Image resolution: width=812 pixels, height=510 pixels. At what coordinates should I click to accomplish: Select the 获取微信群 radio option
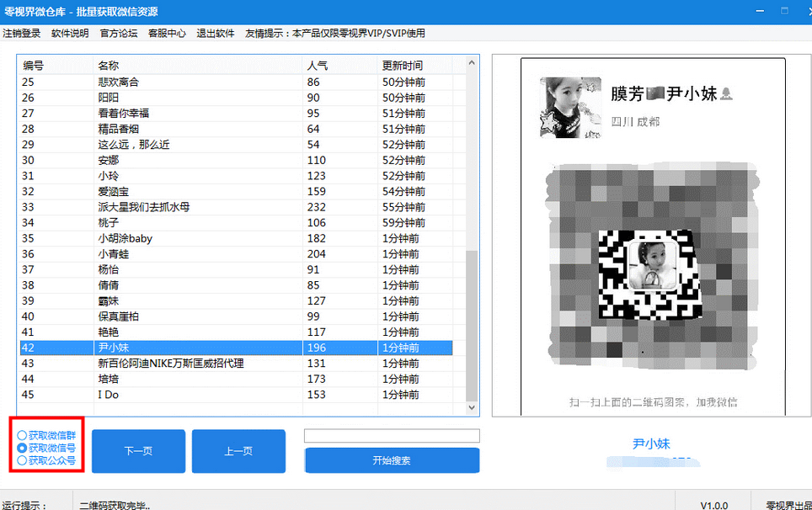coord(46,435)
